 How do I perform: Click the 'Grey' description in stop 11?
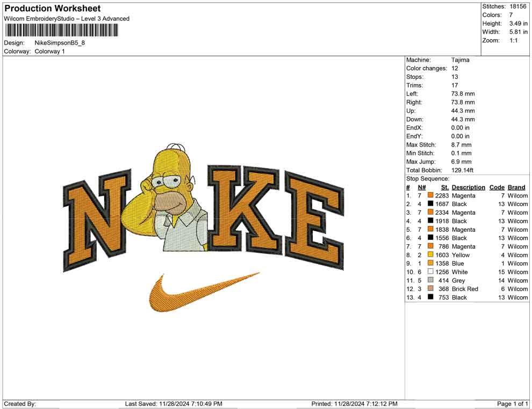458,280
